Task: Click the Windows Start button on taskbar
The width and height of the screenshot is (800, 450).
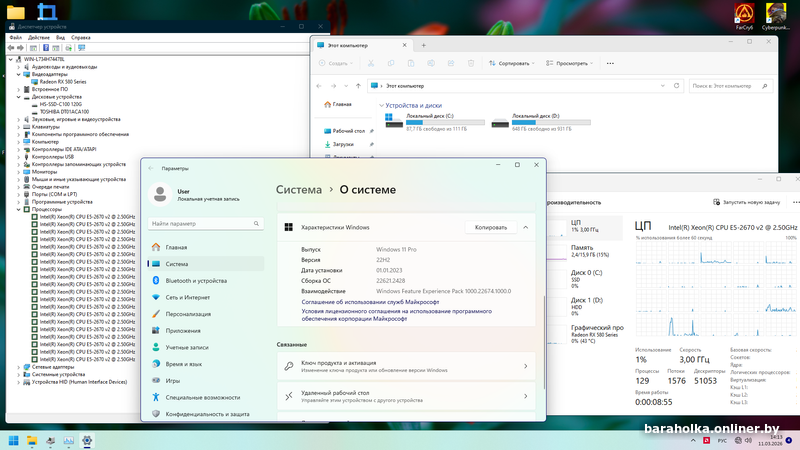Action: 14,439
